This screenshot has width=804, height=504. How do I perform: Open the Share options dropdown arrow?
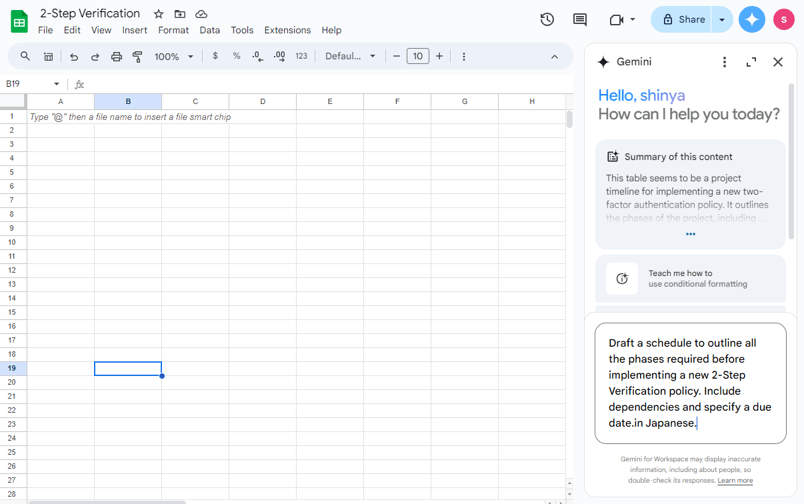pyautogui.click(x=722, y=19)
